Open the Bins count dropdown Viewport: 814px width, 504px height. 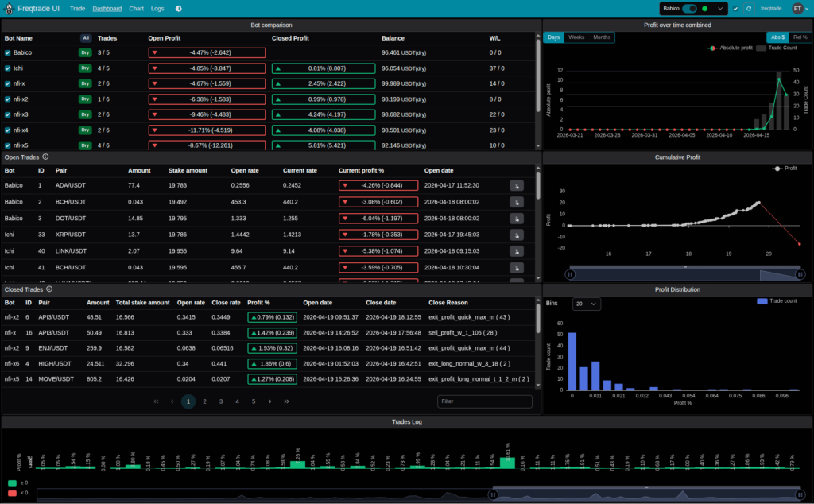coord(587,304)
